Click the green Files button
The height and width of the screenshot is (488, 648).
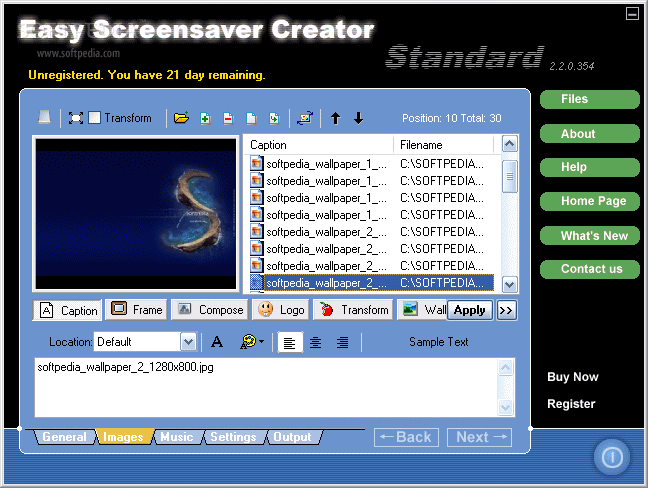590,99
